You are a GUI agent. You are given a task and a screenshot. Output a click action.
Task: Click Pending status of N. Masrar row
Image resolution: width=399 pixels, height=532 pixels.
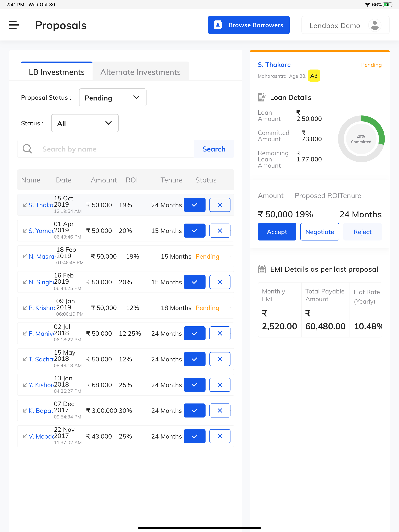(x=207, y=256)
